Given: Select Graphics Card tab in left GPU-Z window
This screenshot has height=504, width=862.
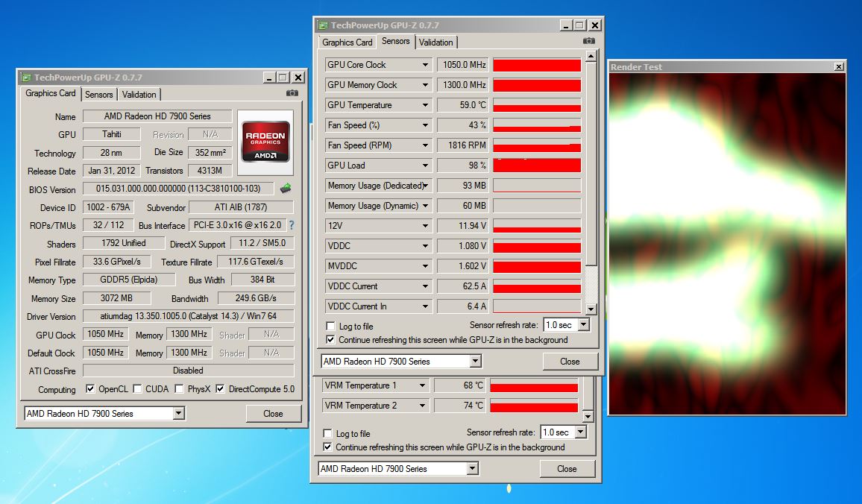Looking at the screenshot, I should (51, 93).
